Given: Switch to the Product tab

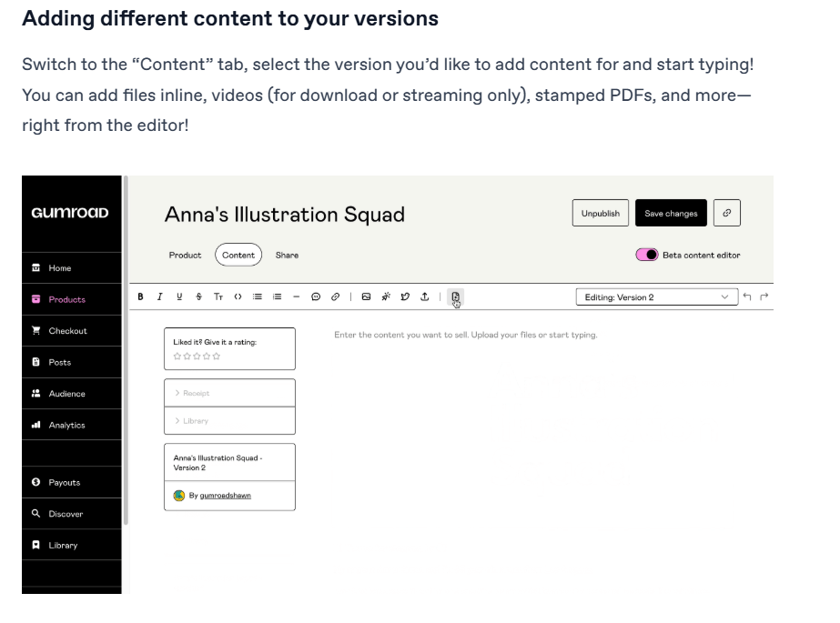Looking at the screenshot, I should tap(185, 256).
